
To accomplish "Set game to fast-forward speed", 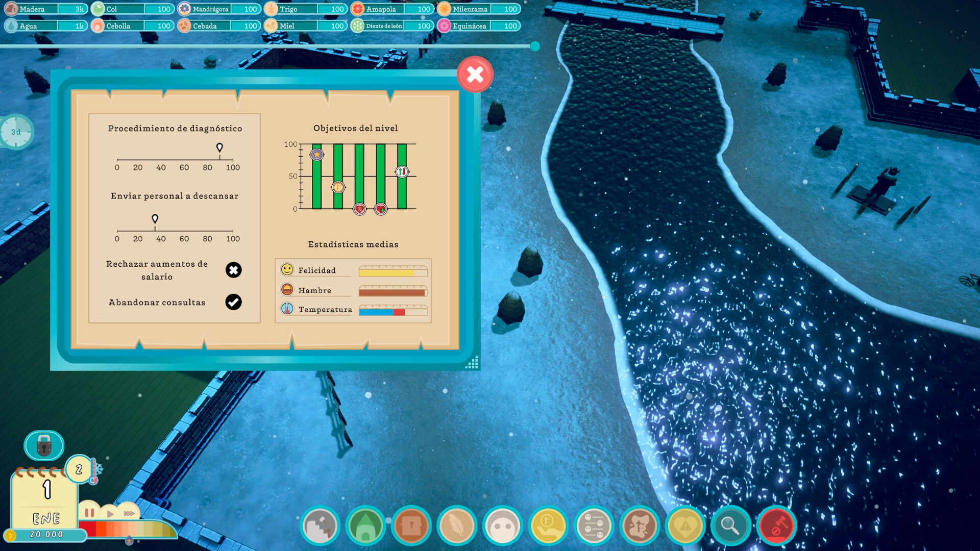I will pyautogui.click(x=129, y=513).
